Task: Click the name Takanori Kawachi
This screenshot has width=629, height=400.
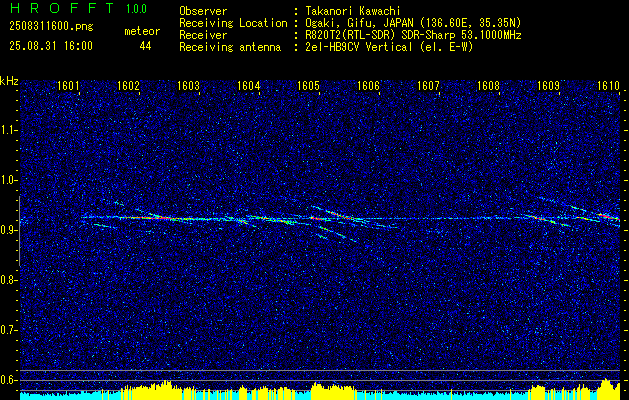Action: pyautogui.click(x=352, y=11)
